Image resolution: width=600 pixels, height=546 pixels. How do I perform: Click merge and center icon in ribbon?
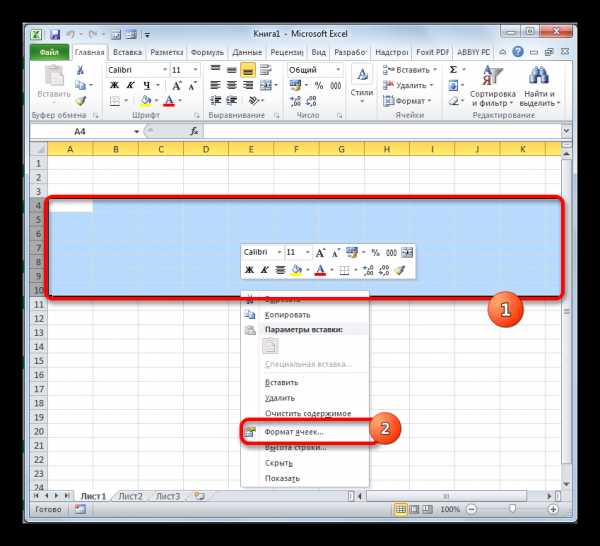(266, 85)
